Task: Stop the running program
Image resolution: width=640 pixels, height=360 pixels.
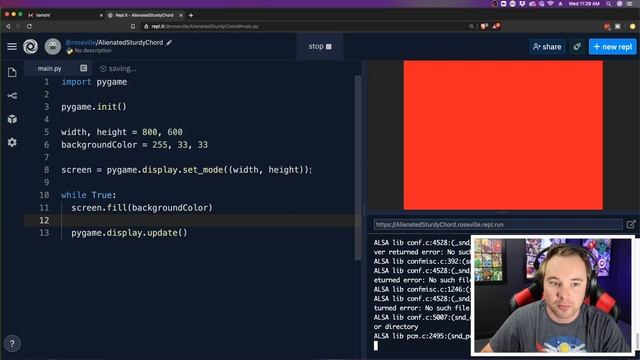Action: point(320,47)
